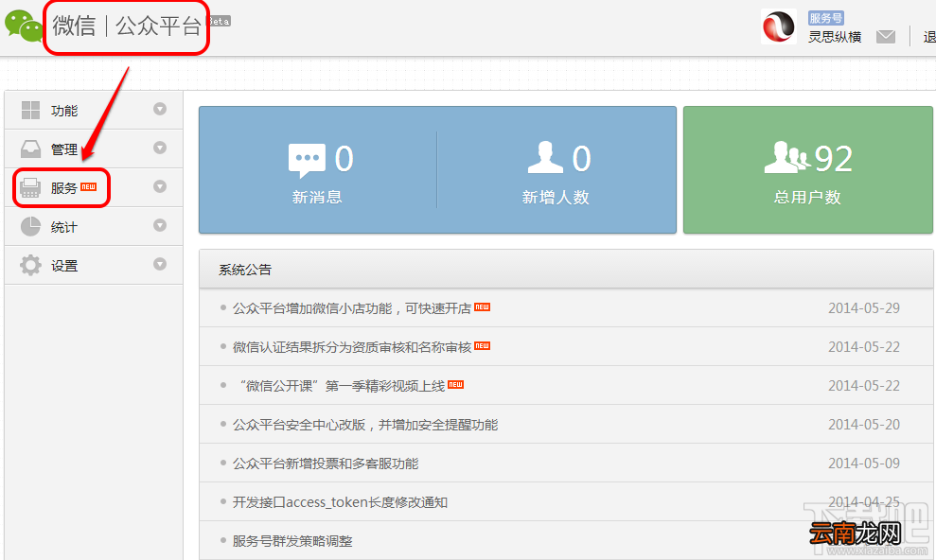Viewport: 936px width, 560px height.
Task: Open the 功能 sidebar menu
Action: [x=94, y=111]
